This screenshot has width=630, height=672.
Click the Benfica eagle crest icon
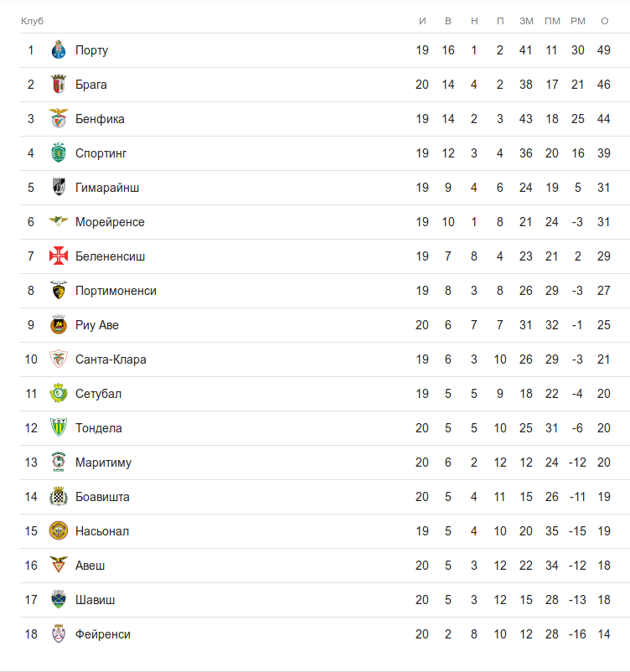(59, 119)
